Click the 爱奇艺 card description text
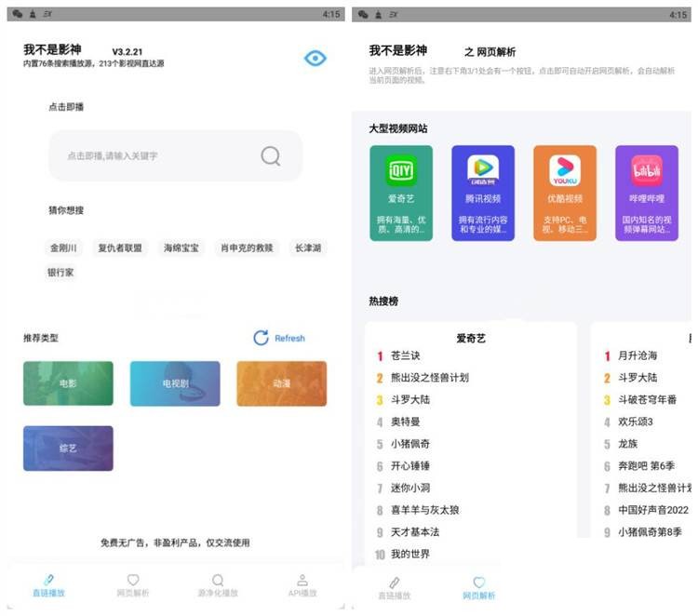Image resolution: width=698 pixels, height=616 pixels. tap(401, 225)
